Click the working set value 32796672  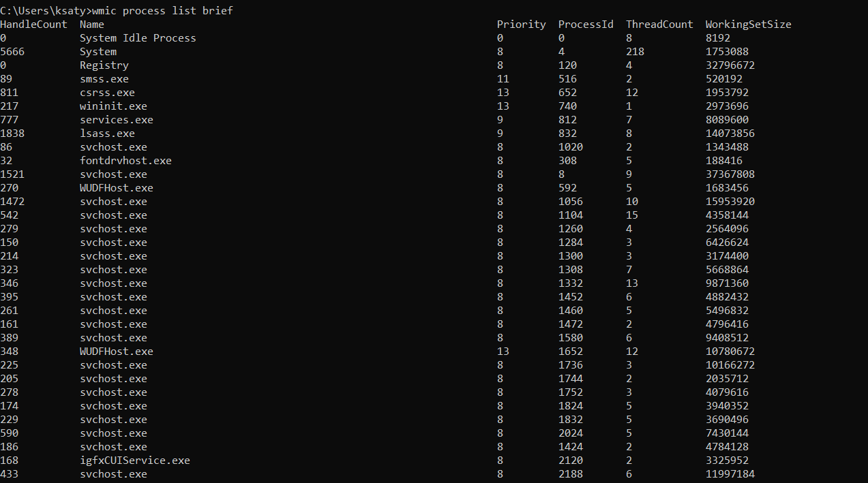coord(730,65)
